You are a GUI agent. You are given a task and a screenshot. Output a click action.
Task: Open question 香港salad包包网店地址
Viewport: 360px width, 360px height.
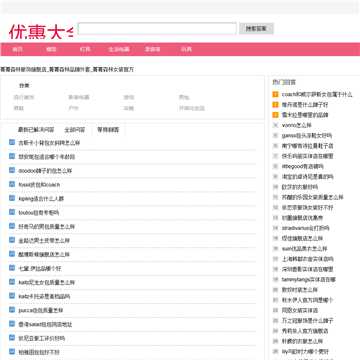(x=45, y=324)
